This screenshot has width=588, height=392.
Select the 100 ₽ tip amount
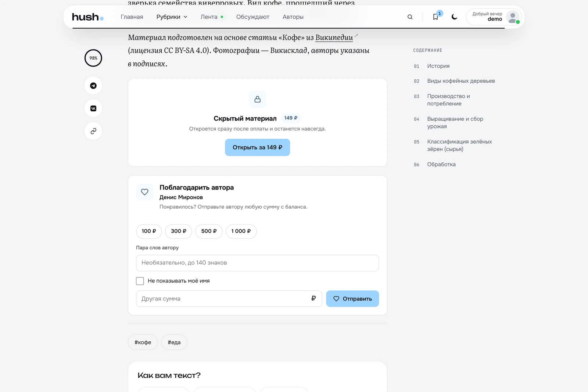(x=149, y=231)
